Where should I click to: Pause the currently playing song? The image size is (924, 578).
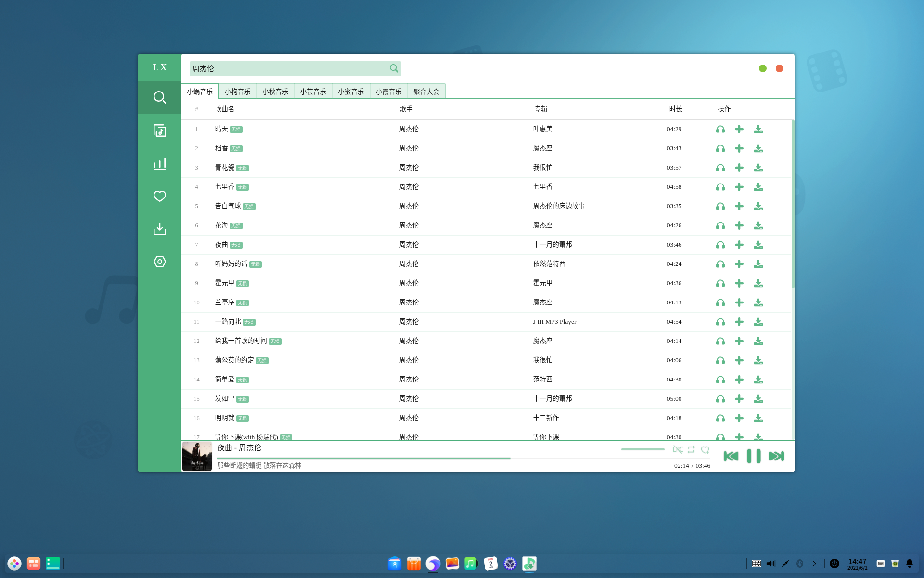click(x=754, y=456)
